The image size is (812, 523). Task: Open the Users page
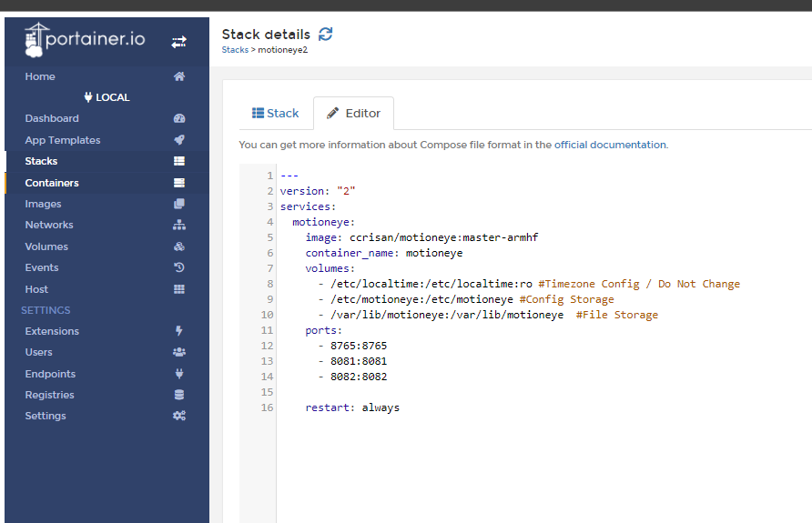(x=39, y=352)
